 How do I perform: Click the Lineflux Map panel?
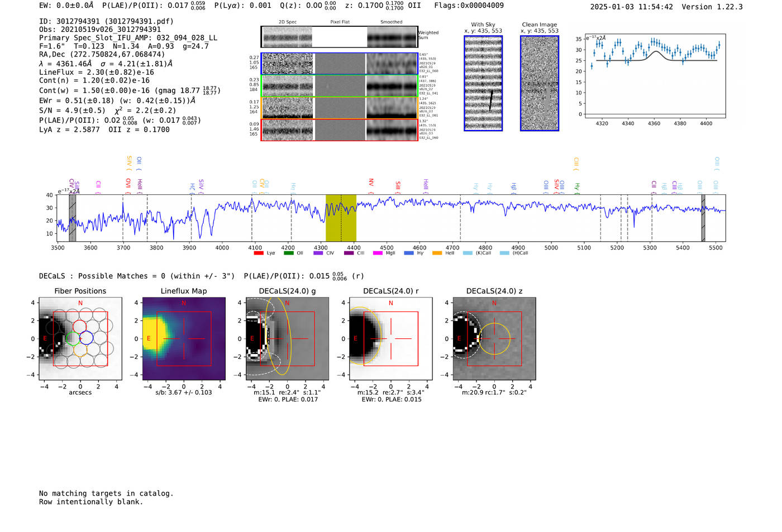pyautogui.click(x=184, y=339)
